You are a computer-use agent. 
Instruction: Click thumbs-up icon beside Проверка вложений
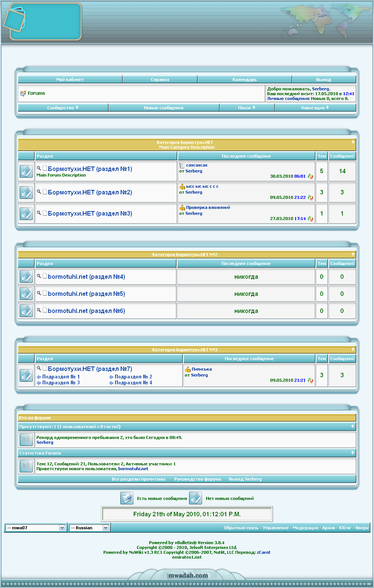(182, 208)
